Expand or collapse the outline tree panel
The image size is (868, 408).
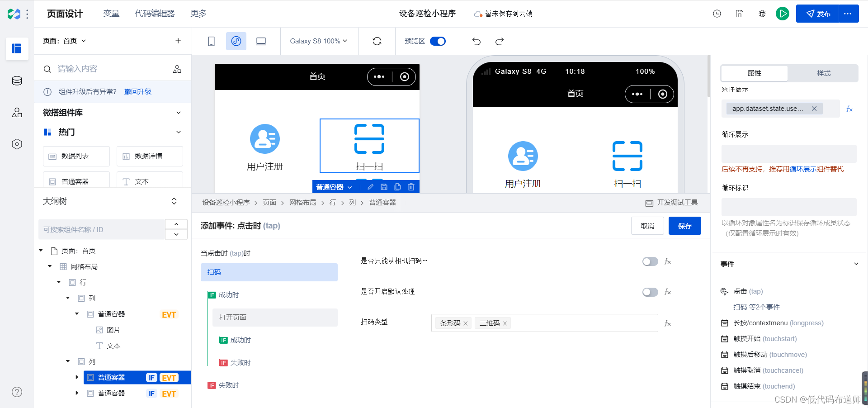click(174, 201)
